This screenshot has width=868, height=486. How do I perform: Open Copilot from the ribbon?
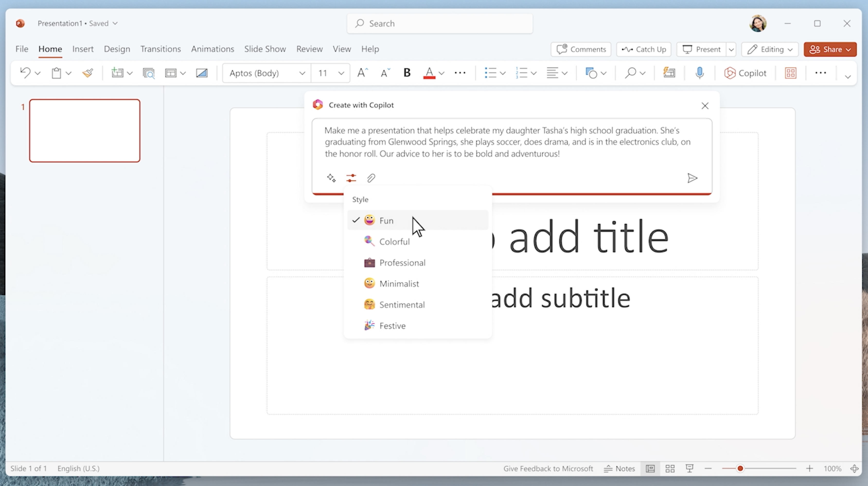coord(745,73)
